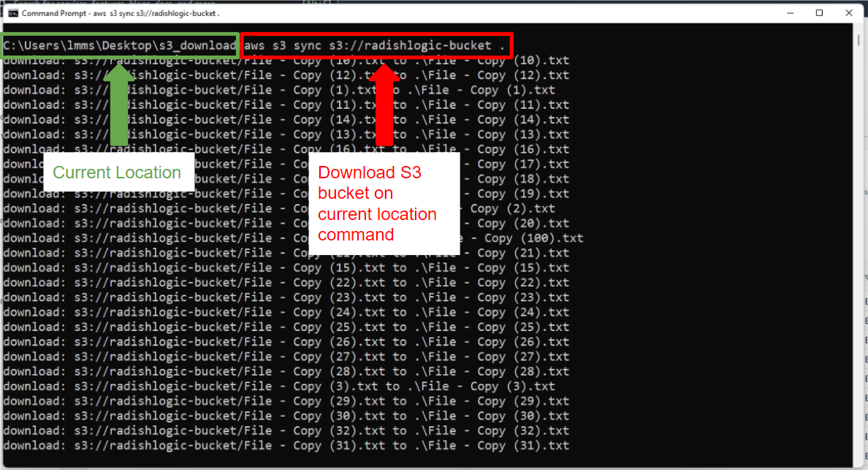Click the download line for Copy (31).txt
This screenshot has height=470, width=868.
coord(286,446)
